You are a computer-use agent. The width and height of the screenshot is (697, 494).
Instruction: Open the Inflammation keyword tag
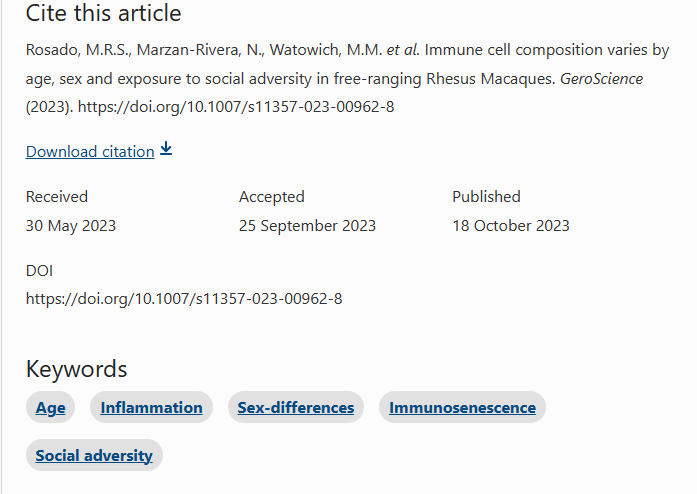151,408
